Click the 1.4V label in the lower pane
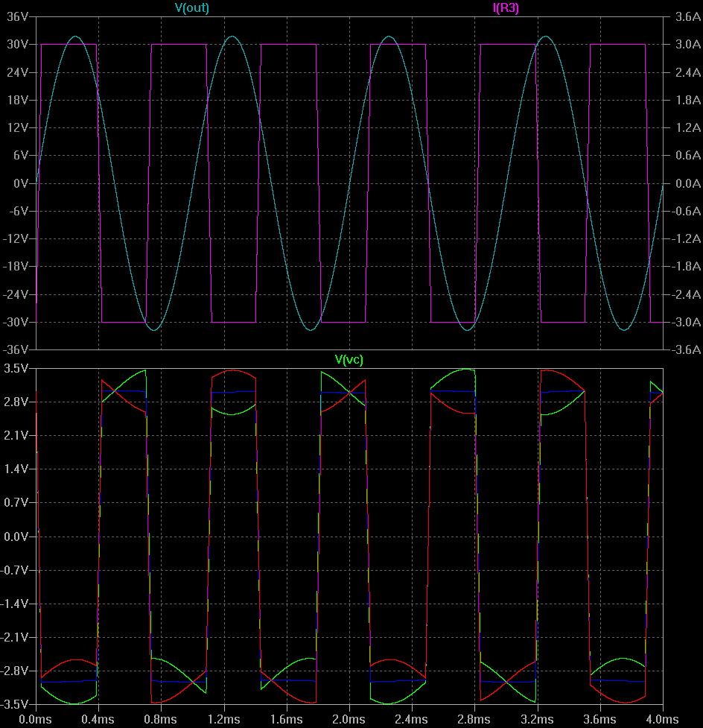703x728 pixels. pyautogui.click(x=16, y=469)
